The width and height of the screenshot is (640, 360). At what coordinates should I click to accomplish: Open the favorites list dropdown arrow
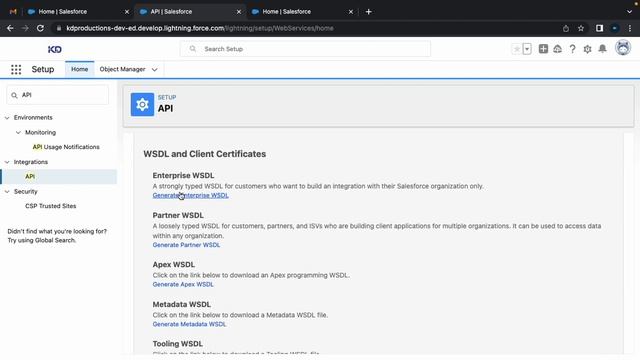[527, 49]
